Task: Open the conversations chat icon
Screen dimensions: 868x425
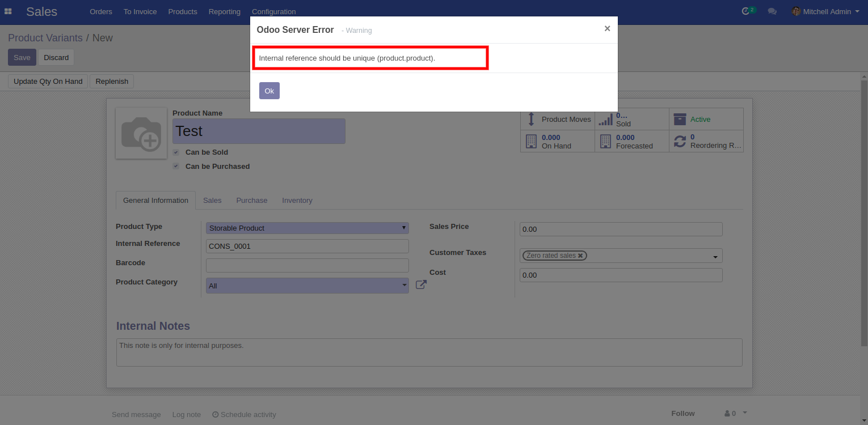Action: tap(772, 11)
